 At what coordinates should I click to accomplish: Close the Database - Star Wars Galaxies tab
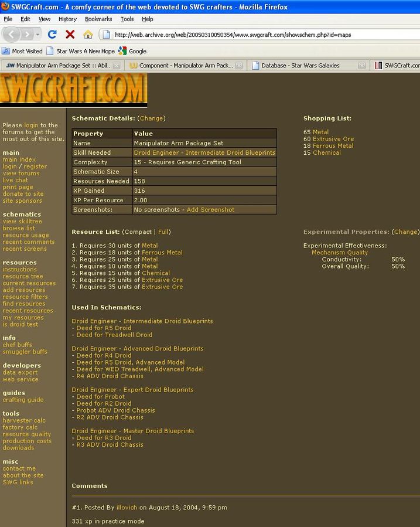point(362,66)
